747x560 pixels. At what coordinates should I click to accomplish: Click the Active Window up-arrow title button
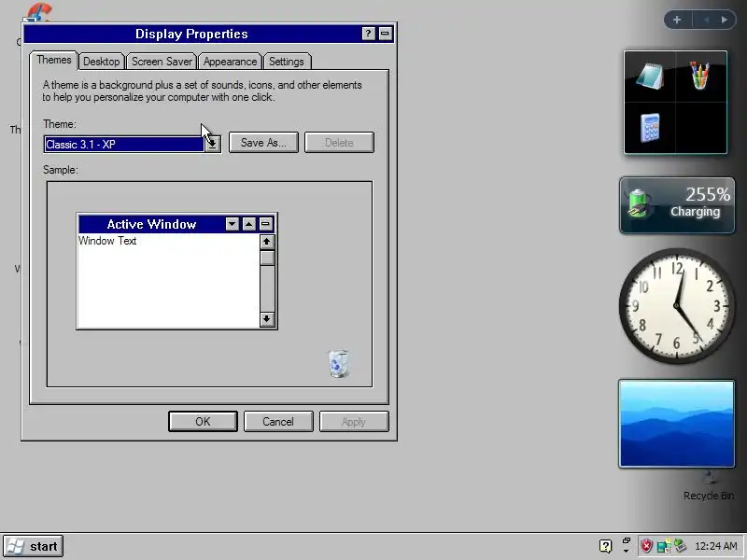coord(249,224)
